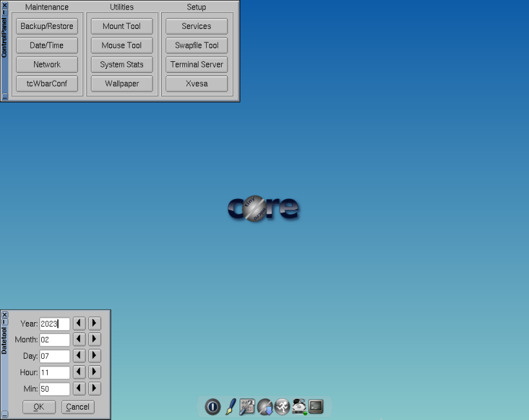
Task: Open Xvesa setup
Action: pos(197,84)
